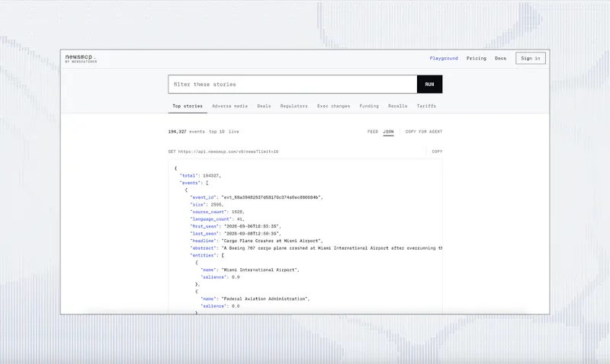Screen dimensions: 610x364
Task: Click the GET api.newsmcp.com request URL
Action: pyautogui.click(x=223, y=152)
